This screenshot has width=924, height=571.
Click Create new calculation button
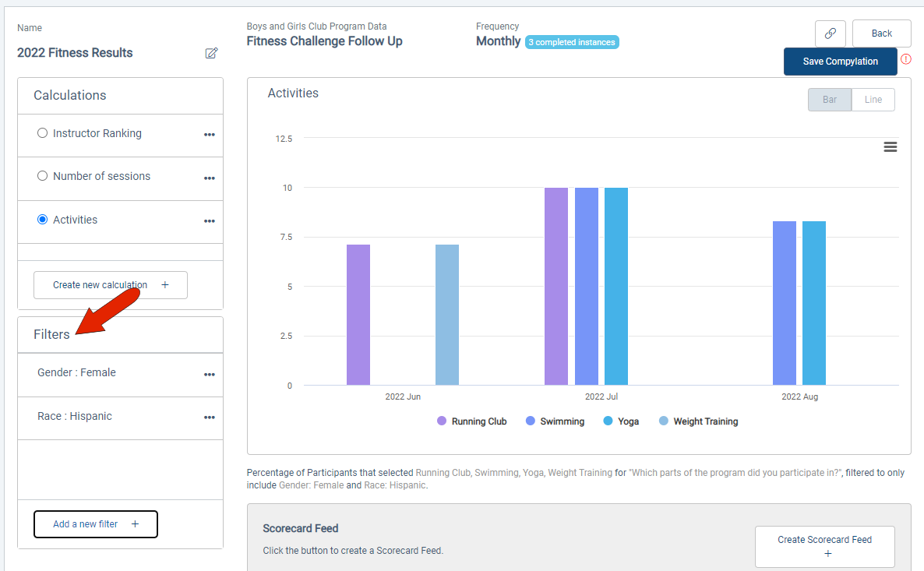[x=111, y=285]
